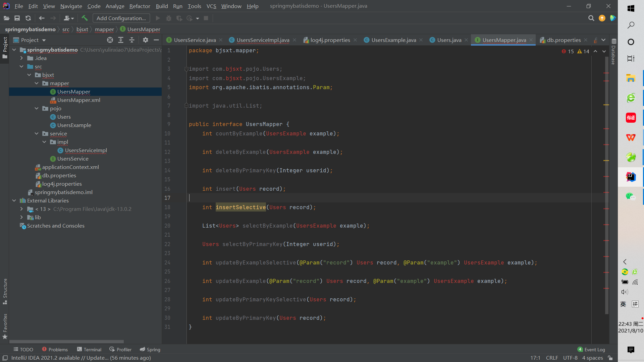Toggle the Project sidebar tab

5,48
